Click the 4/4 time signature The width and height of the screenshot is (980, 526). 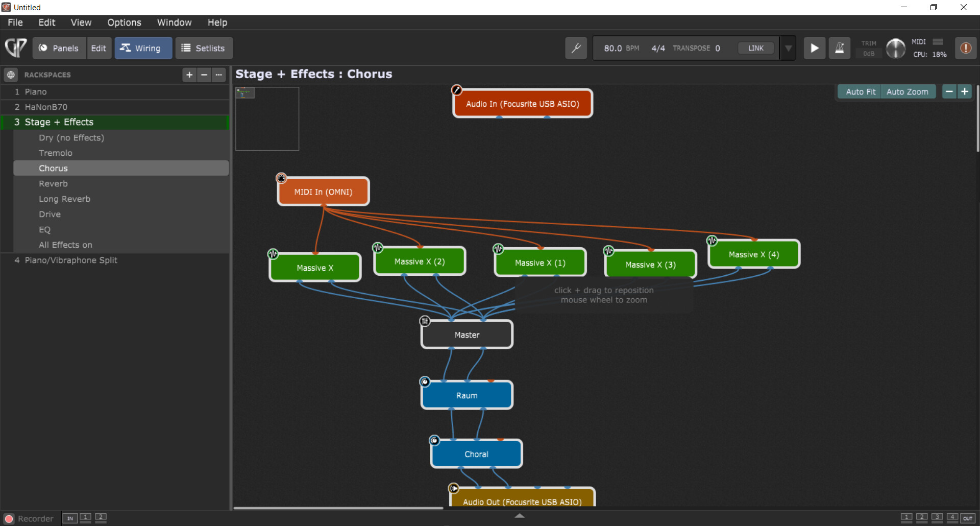click(658, 48)
